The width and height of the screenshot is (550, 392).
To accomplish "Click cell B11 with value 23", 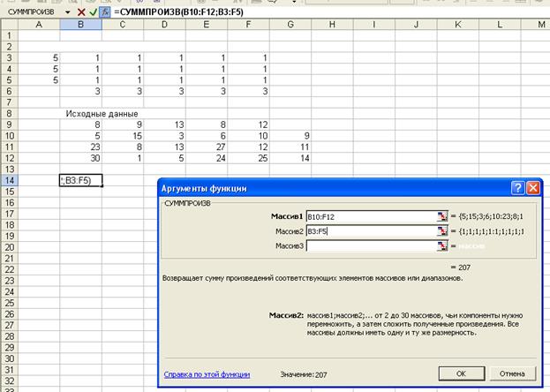I will click(x=80, y=147).
